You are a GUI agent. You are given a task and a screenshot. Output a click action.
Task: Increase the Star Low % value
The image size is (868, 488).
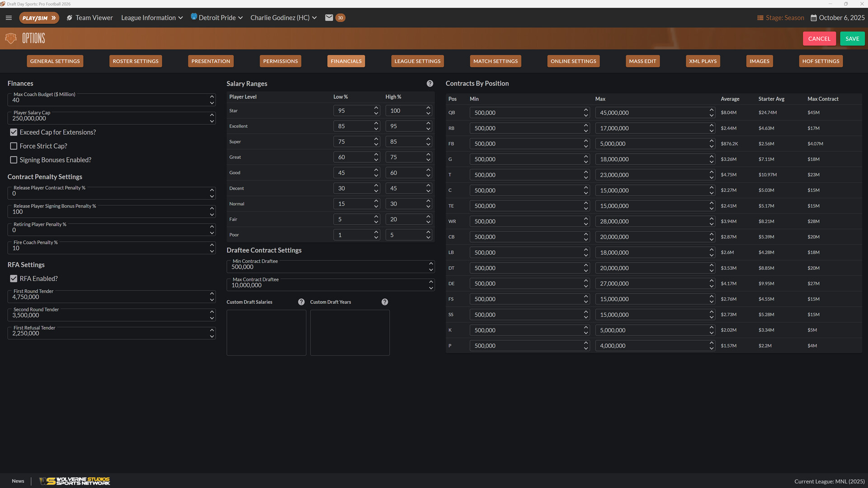376,108
